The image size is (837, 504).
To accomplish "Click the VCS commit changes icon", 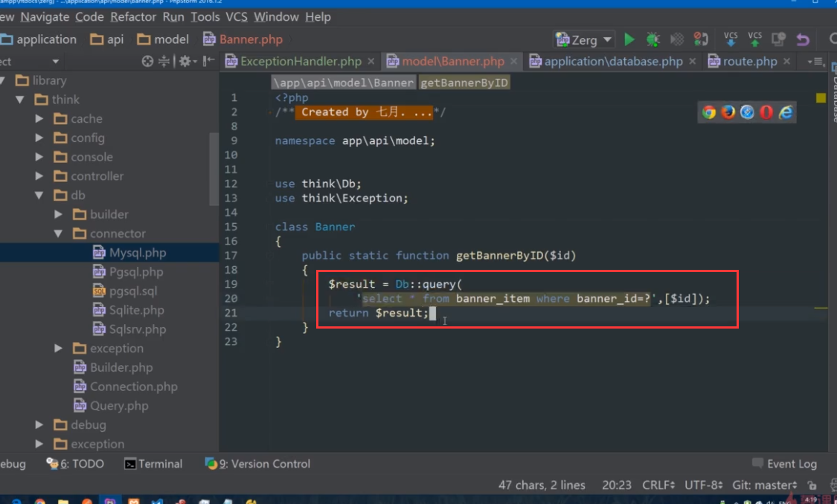I will tap(754, 39).
